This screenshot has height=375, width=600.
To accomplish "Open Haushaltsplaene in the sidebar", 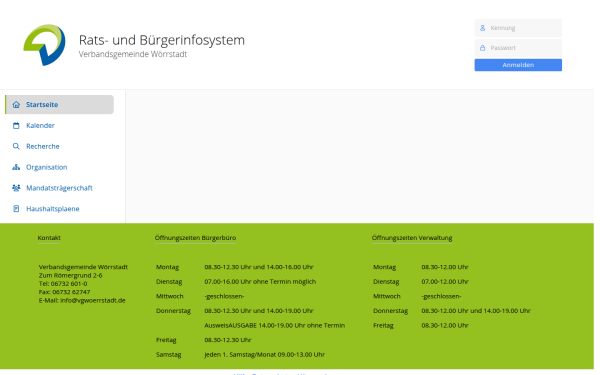I will click(x=59, y=209).
